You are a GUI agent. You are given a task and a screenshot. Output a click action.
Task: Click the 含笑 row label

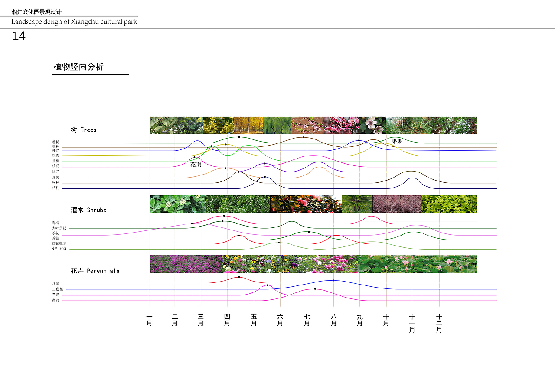[x=56, y=178]
